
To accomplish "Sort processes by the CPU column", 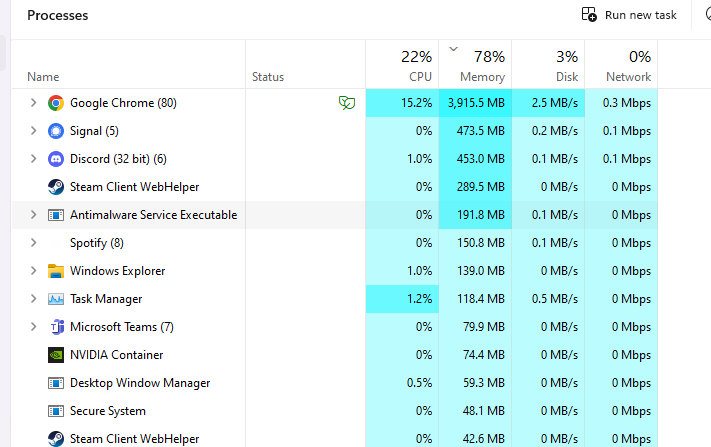I will coord(402,64).
